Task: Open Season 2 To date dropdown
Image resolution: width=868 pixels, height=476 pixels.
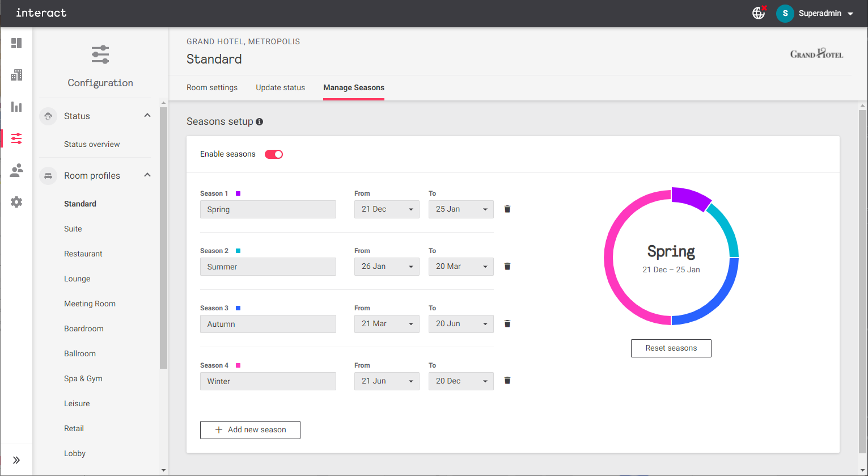Action: (461, 267)
